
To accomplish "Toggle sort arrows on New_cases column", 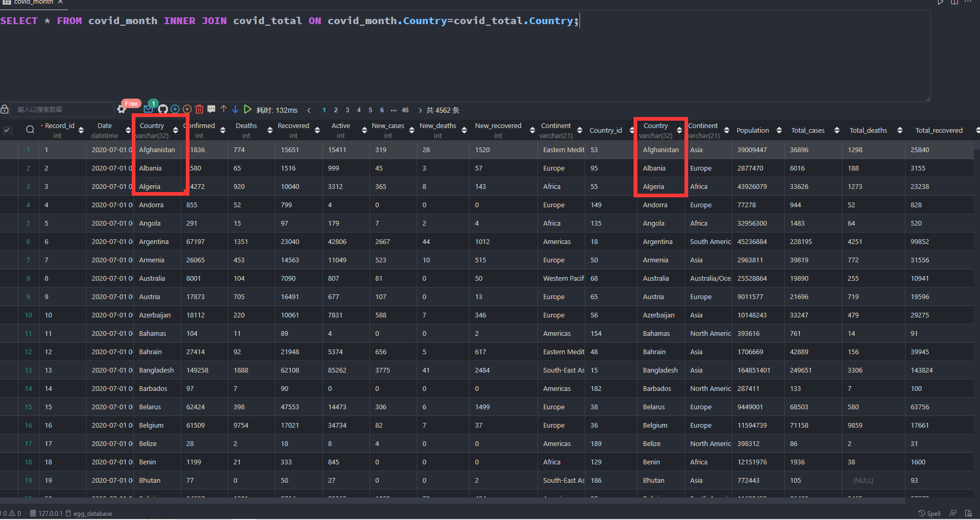I will click(x=412, y=130).
